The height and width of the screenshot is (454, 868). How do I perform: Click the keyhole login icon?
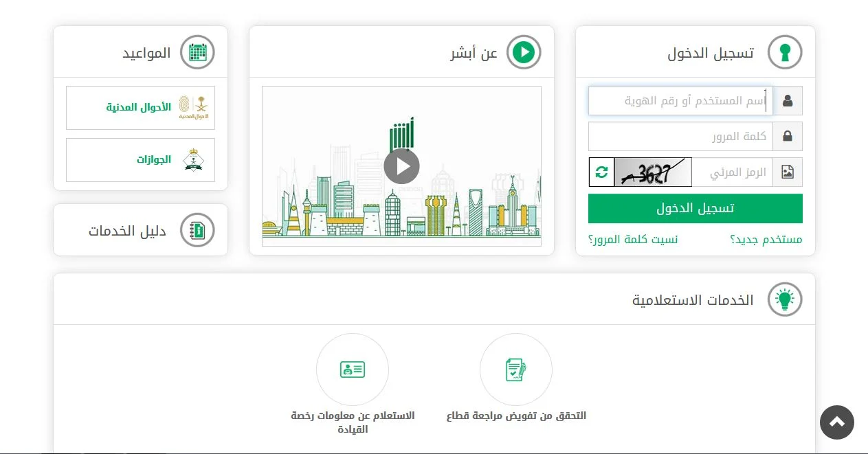point(784,52)
